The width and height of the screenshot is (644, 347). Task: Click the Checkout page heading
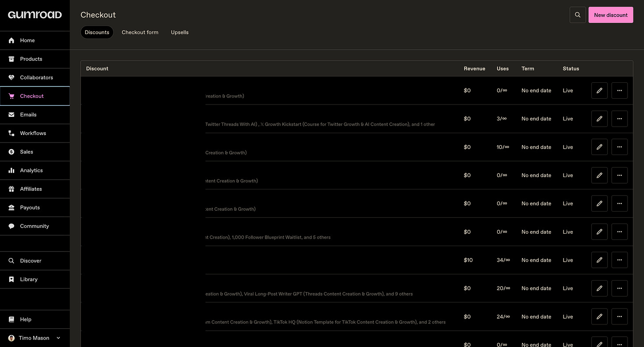point(98,15)
